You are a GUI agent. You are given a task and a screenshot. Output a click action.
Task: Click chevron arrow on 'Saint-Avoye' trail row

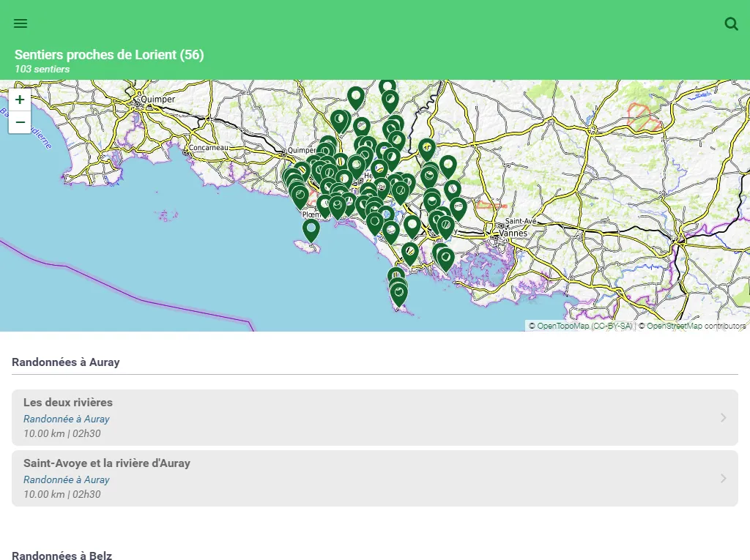point(724,478)
